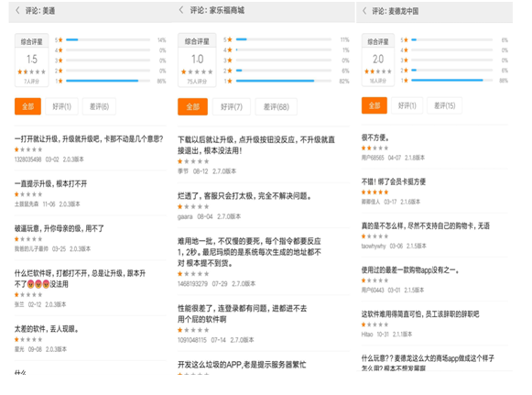The height and width of the screenshot is (395, 532).
Task: Click the 1-star 88% bar in 麦德龙中国
Action: (451, 81)
